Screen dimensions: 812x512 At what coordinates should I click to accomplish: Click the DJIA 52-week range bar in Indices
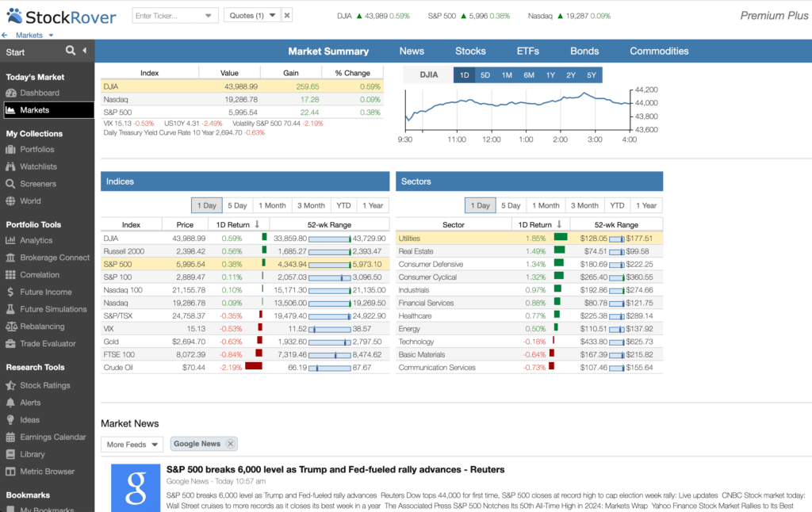pyautogui.click(x=330, y=239)
